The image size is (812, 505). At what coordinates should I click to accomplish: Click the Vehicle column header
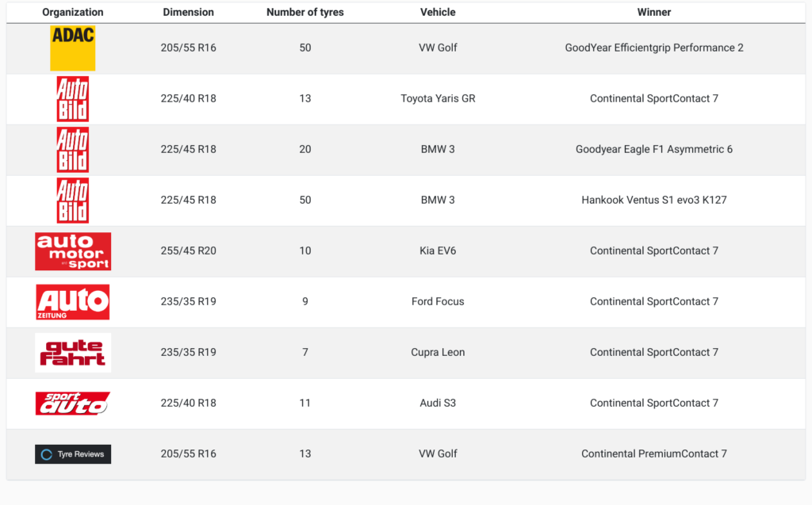[x=438, y=12]
